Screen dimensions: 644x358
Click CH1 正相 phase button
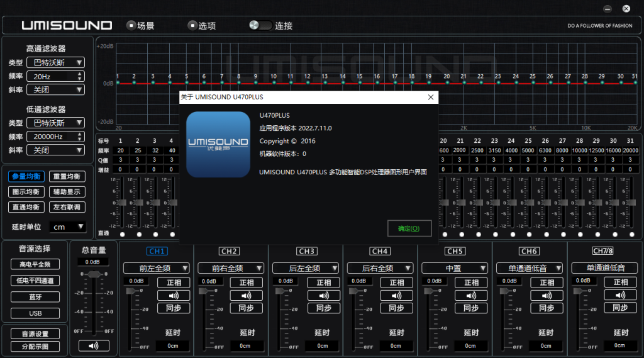[x=174, y=282]
